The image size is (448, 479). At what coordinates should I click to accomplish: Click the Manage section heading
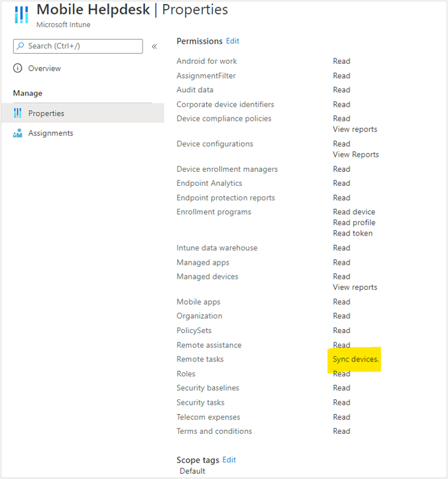click(x=28, y=93)
